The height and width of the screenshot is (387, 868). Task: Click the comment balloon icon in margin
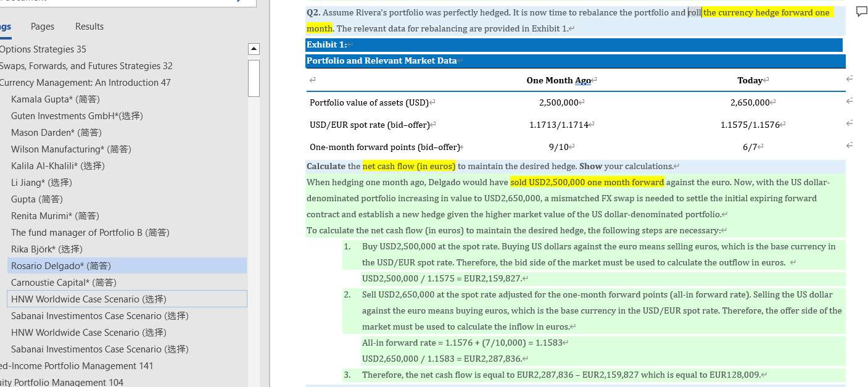861,12
